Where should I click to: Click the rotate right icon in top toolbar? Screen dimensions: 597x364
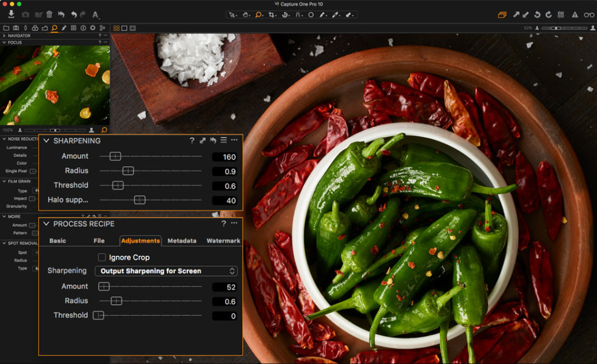click(548, 15)
